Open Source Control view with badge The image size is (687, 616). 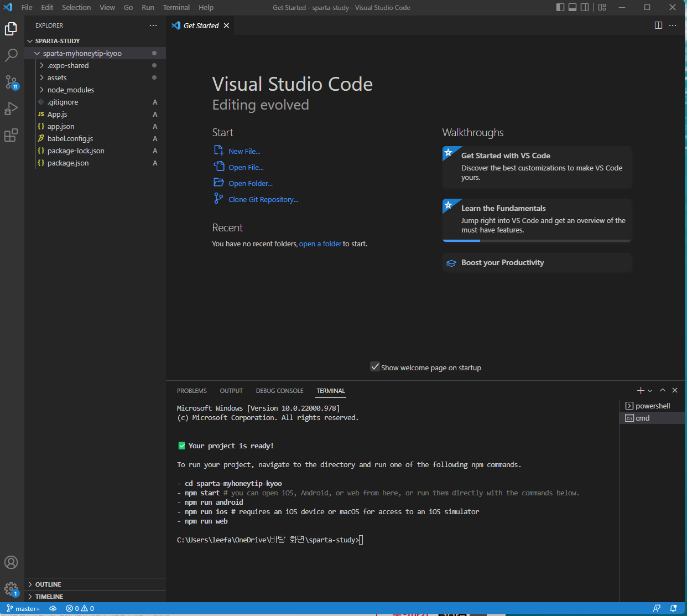pyautogui.click(x=11, y=82)
